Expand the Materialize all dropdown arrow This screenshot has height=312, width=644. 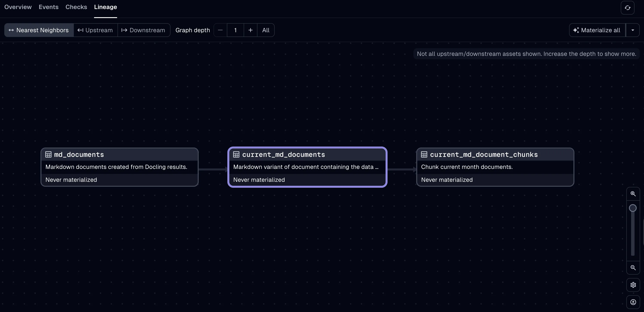(x=633, y=30)
